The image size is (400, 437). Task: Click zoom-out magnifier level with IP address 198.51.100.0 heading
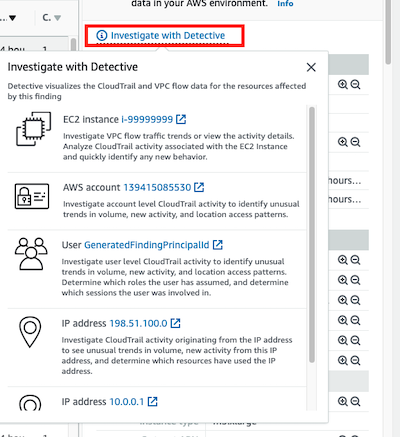click(356, 320)
